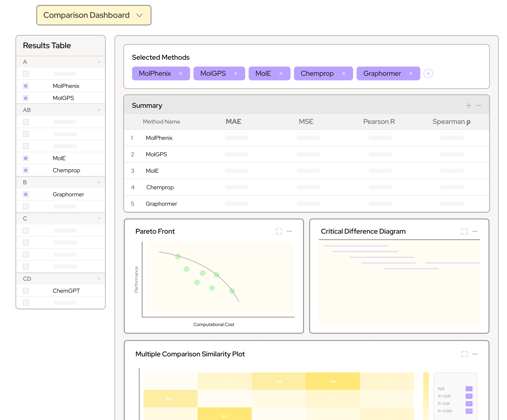
Task: Select the Chemprop row in Summary
Action: (x=306, y=187)
